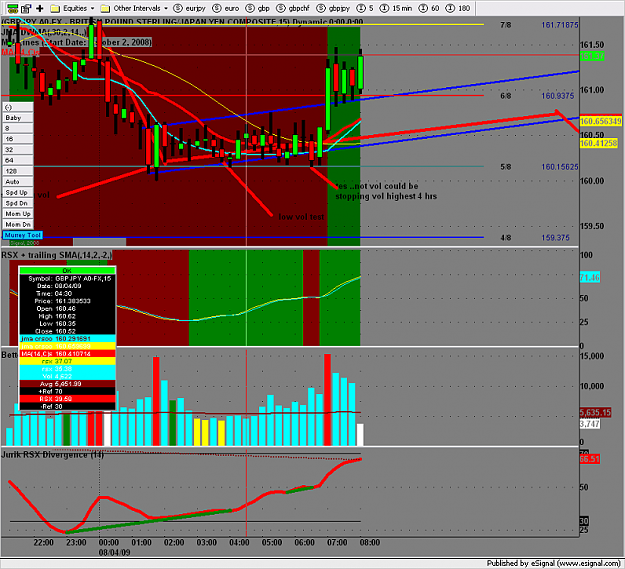Switch to the 180 interval shortcut
The height and width of the screenshot is (569, 625).
pyautogui.click(x=458, y=8)
